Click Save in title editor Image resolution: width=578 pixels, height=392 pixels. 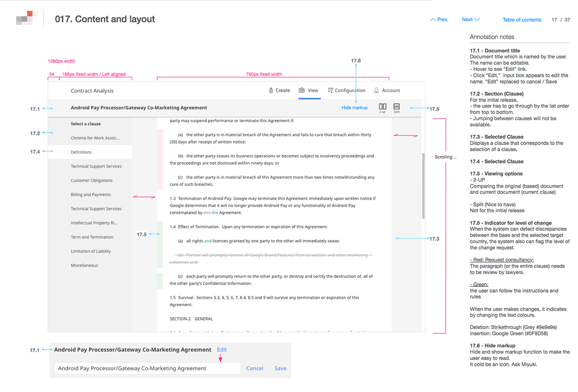[280, 368]
